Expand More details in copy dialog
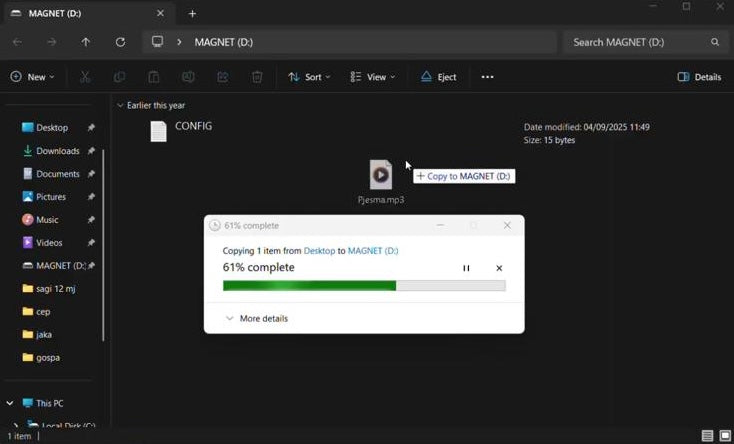734x444 pixels. [x=256, y=318]
